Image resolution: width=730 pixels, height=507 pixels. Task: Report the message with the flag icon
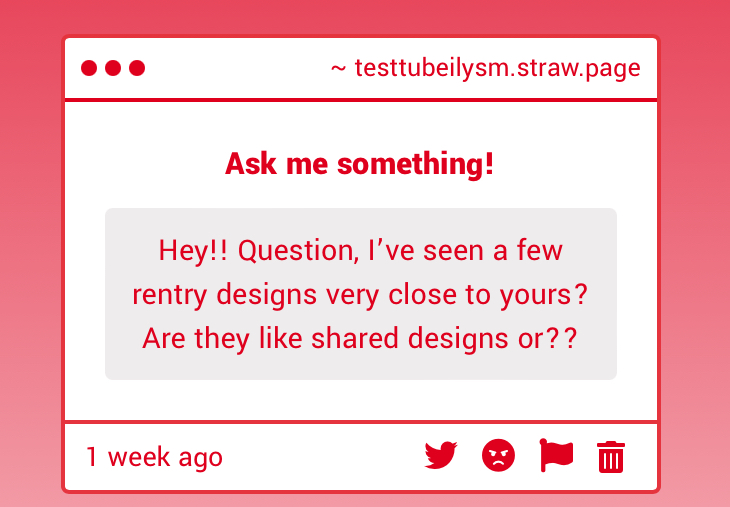(x=556, y=456)
